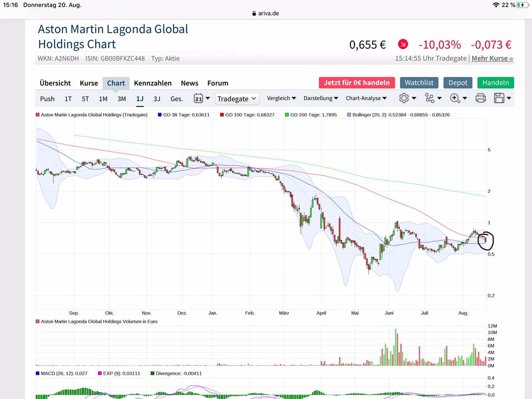Click the Bollinger legend color swatch
This screenshot has width=532, height=399.
point(349,115)
